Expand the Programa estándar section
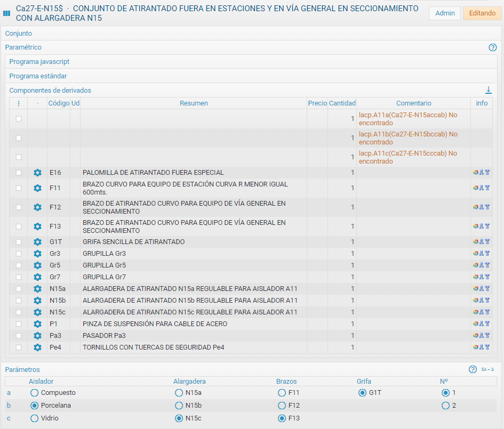The image size is (504, 429). point(38,76)
